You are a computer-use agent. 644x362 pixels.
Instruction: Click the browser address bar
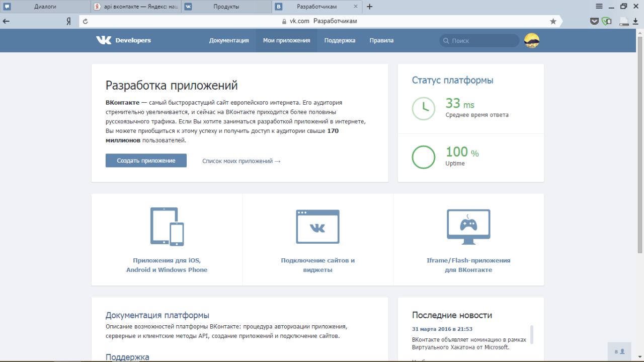tap(319, 21)
